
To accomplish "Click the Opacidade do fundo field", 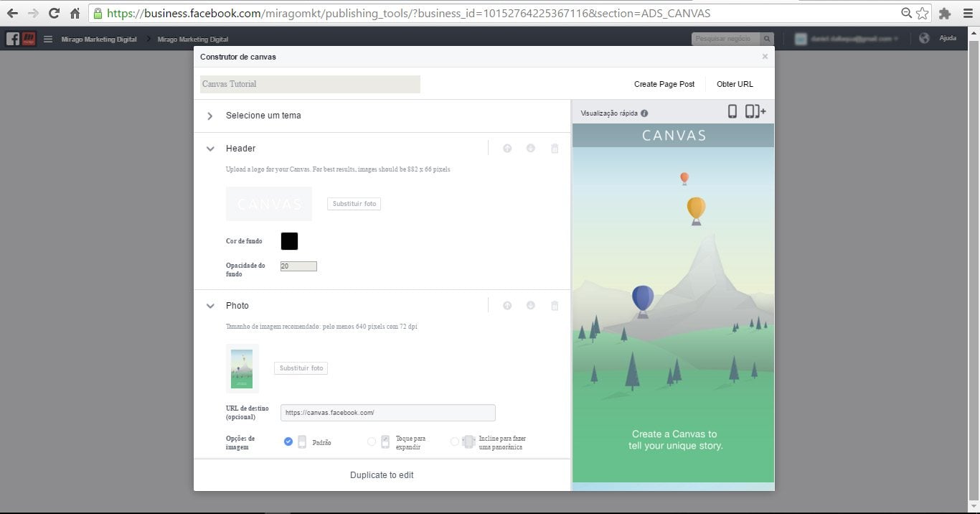I will pyautogui.click(x=298, y=266).
